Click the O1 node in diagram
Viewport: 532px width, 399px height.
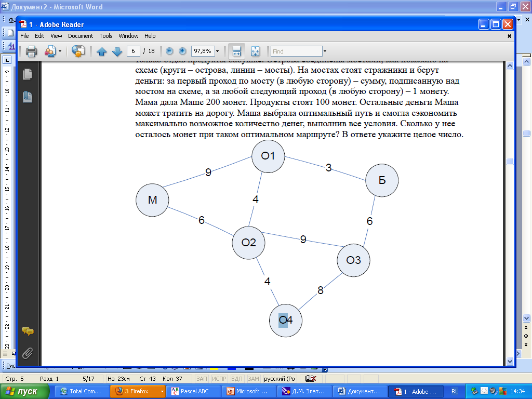click(268, 156)
